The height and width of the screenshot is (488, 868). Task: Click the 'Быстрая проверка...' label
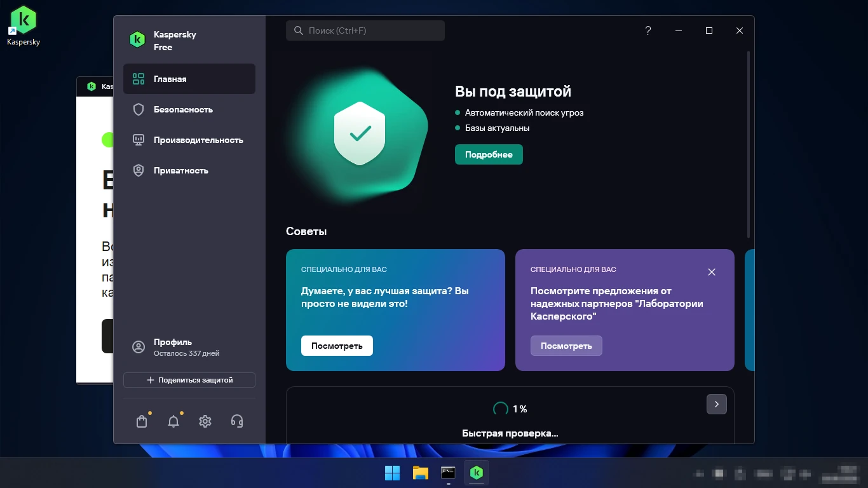510,433
